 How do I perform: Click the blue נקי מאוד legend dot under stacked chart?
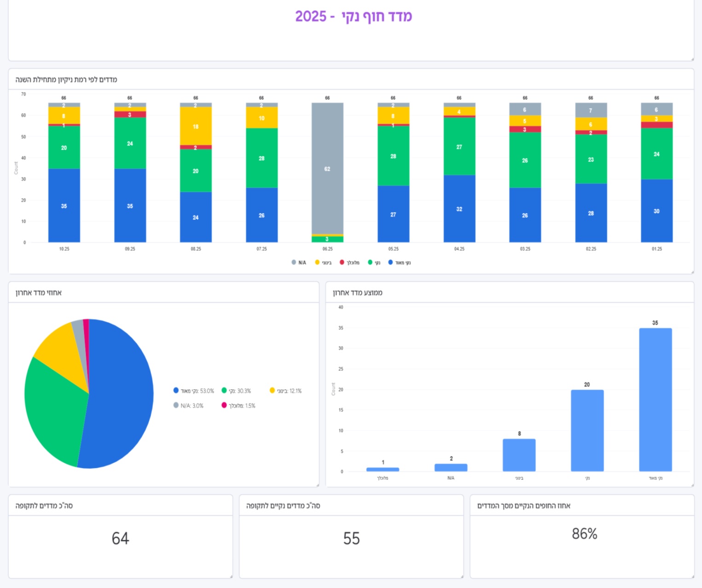pos(391,262)
